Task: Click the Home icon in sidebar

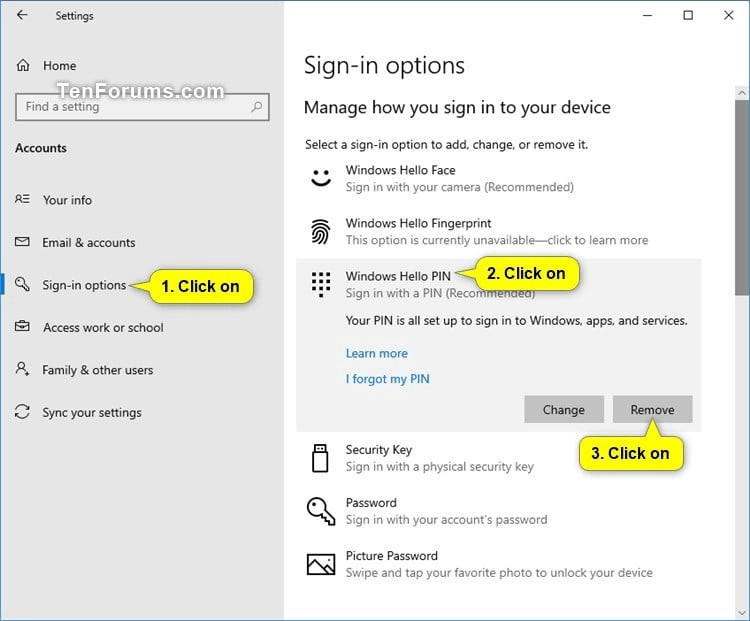Action: [24, 66]
